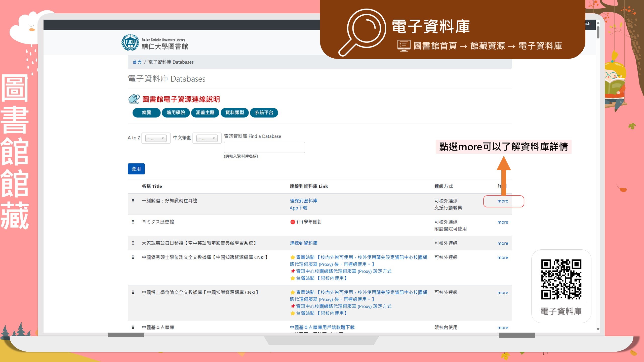
Task: Select the 總覽 tab
Action: pyautogui.click(x=146, y=113)
